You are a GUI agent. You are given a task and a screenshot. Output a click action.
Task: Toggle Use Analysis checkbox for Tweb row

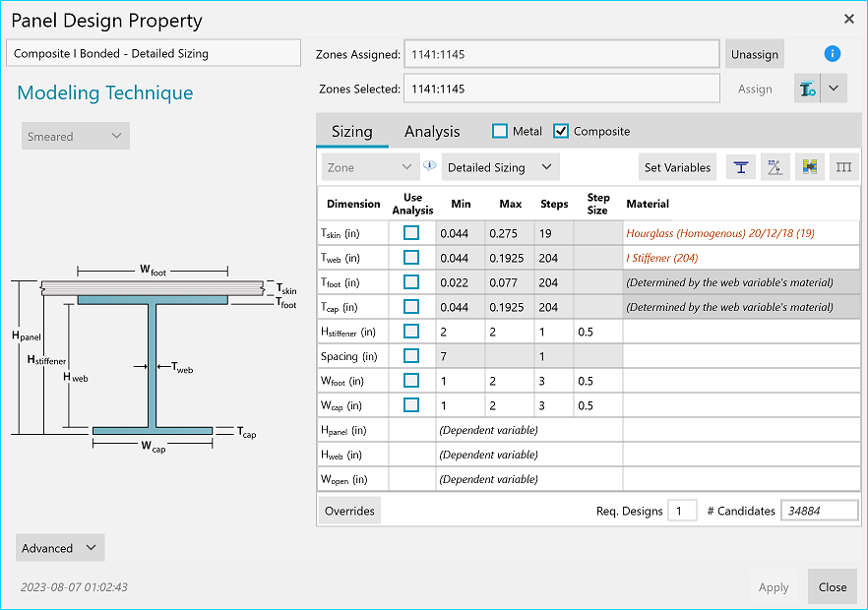click(x=411, y=258)
